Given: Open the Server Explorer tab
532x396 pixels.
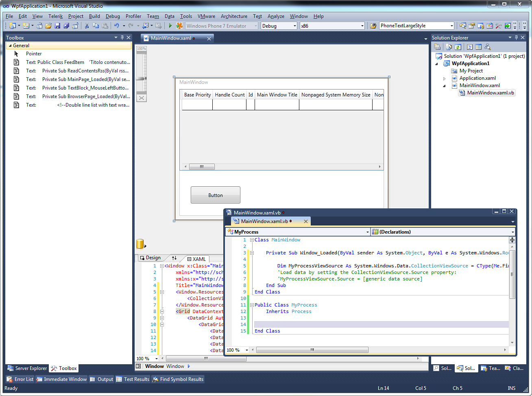Looking at the screenshot, I should pos(27,368).
